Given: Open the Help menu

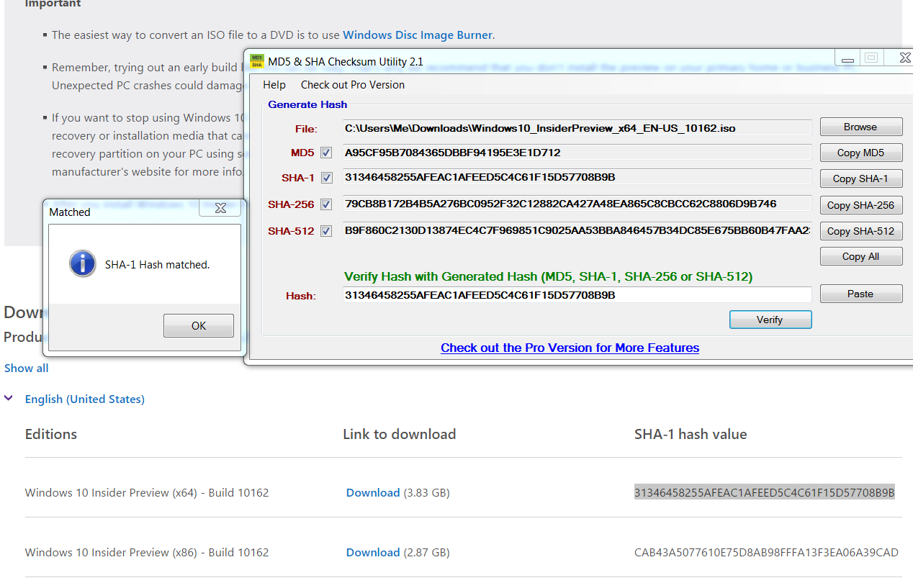Looking at the screenshot, I should point(274,85).
